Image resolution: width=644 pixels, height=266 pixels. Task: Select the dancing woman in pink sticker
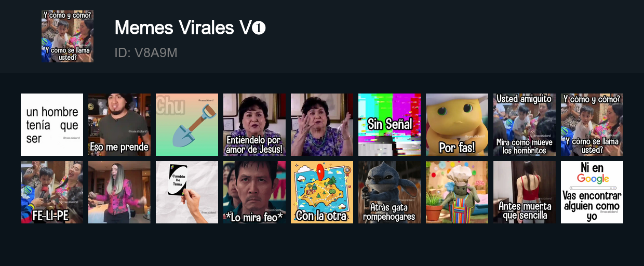tap(119, 192)
